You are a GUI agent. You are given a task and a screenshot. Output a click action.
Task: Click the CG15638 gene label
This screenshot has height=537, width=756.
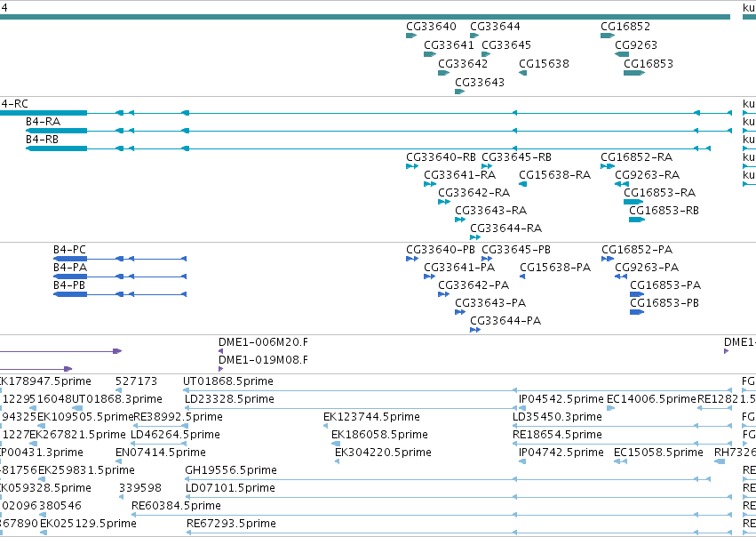(x=544, y=64)
